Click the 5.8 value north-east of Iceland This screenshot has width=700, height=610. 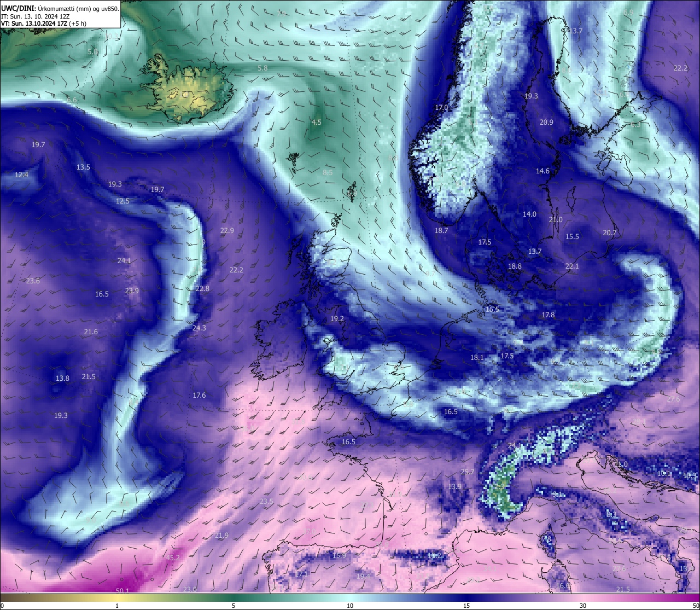262,68
